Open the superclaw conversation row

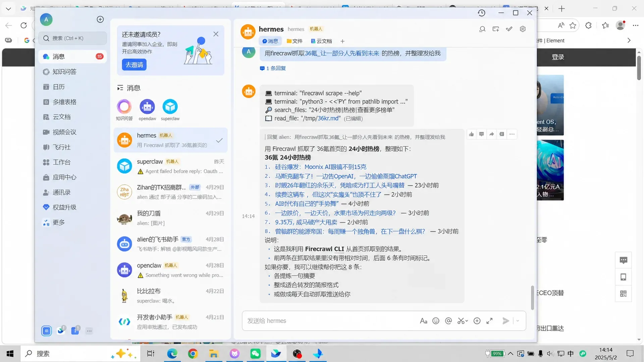point(170,166)
